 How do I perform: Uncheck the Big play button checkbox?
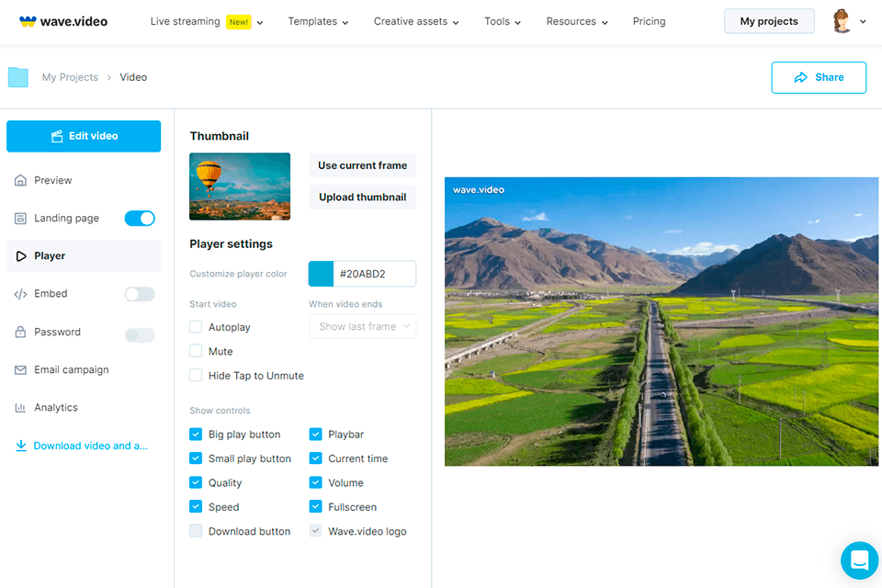click(x=196, y=435)
